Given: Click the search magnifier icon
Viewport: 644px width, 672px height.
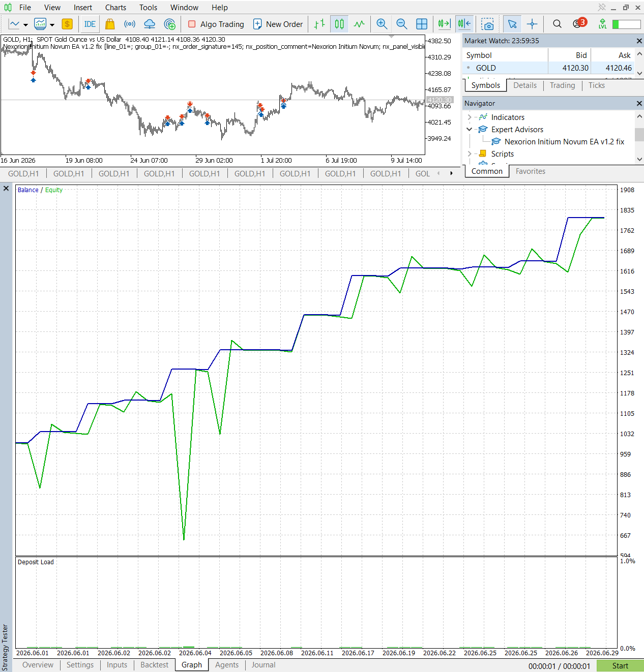Looking at the screenshot, I should [x=558, y=24].
